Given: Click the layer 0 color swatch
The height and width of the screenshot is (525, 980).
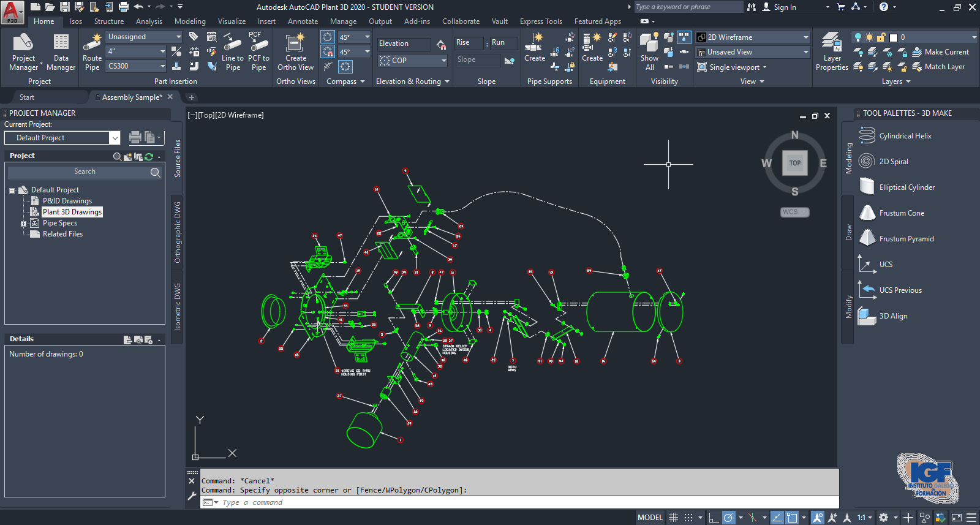Looking at the screenshot, I should [x=894, y=37].
